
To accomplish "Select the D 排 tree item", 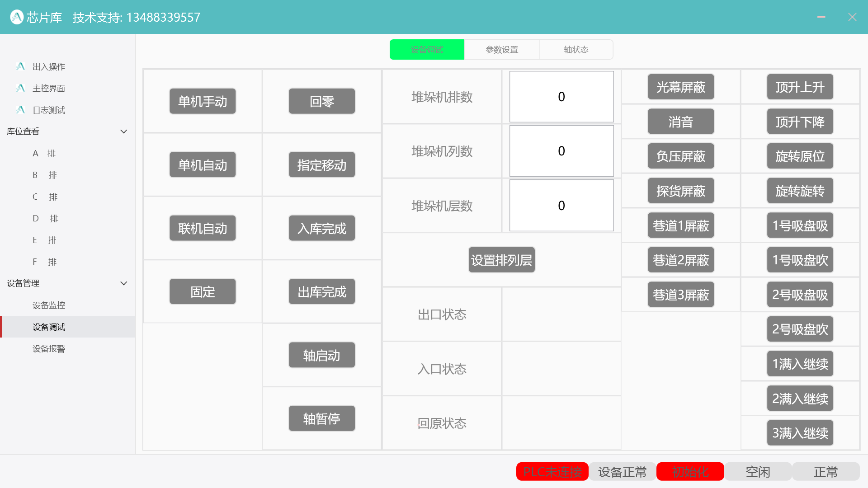I will tap(46, 218).
